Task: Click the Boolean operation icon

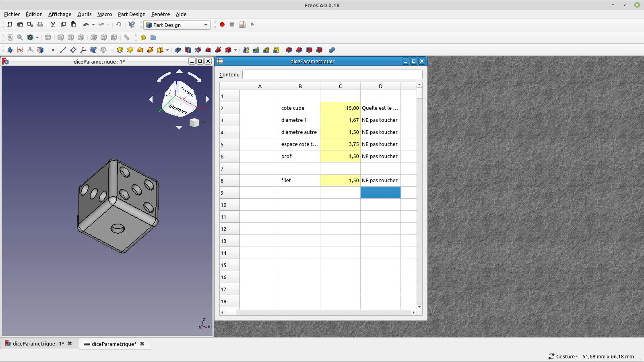Action: pos(332,50)
